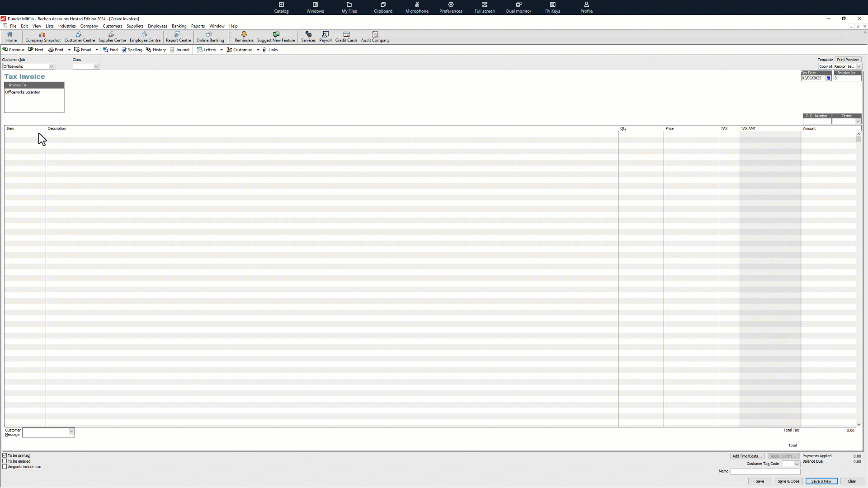The height and width of the screenshot is (488, 868).
Task: Go to Next invoice
Action: (36, 50)
